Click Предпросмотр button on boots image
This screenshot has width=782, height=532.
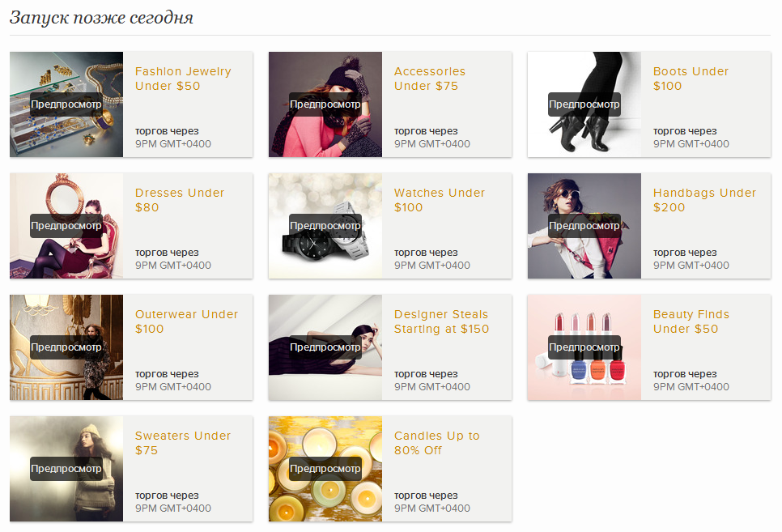(x=584, y=104)
